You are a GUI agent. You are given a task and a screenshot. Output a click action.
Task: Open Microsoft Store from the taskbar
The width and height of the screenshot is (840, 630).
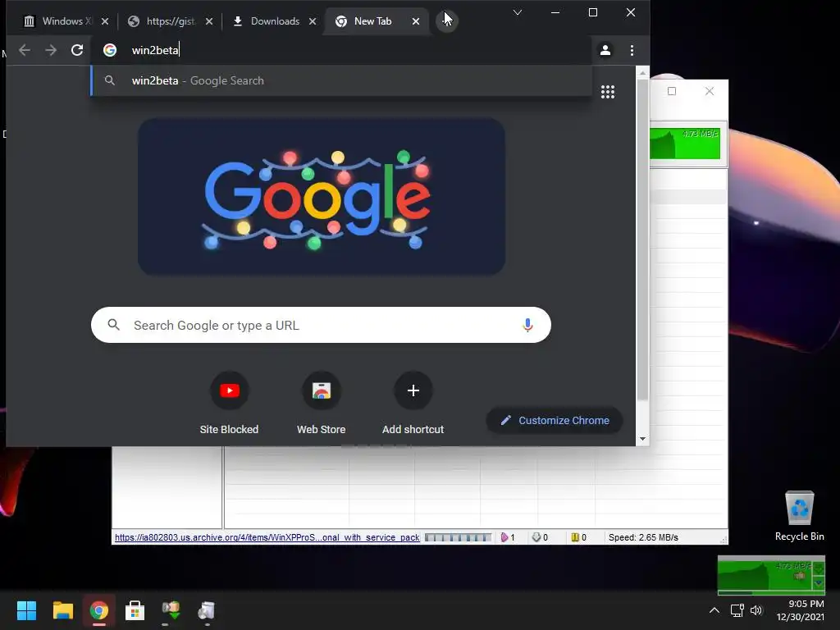pos(135,610)
